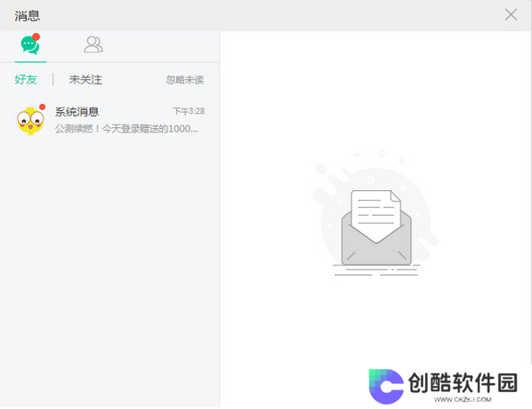Open the 系统消息 conversation title

[x=77, y=111]
